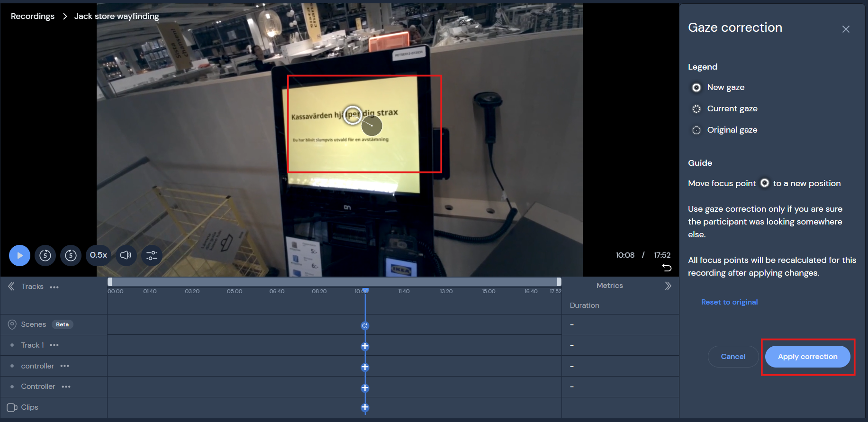This screenshot has width=868, height=422.
Task: Click the Scenes location pin icon
Action: [12, 324]
